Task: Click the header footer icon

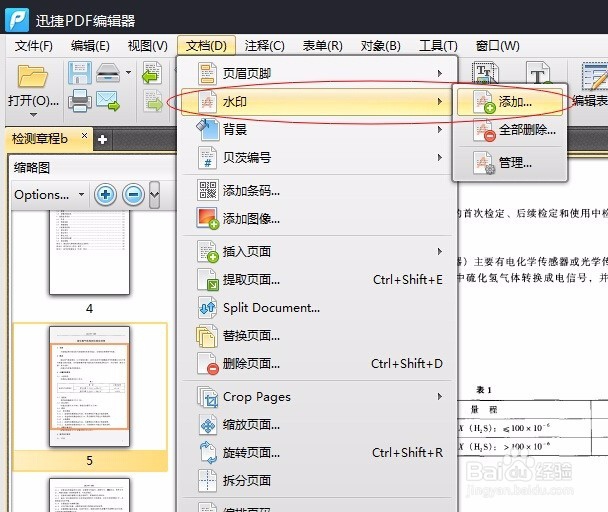Action: pos(207,73)
